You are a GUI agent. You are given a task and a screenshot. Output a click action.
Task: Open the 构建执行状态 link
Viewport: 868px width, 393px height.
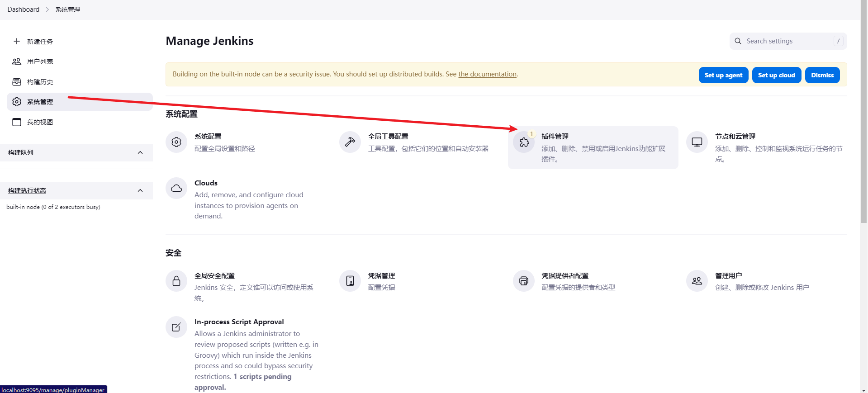pyautogui.click(x=27, y=190)
